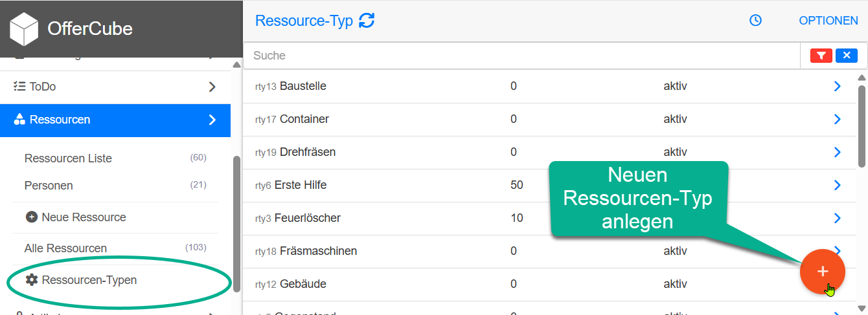This screenshot has width=868, height=315.
Task: Open Container row details chevron
Action: pos(837,119)
